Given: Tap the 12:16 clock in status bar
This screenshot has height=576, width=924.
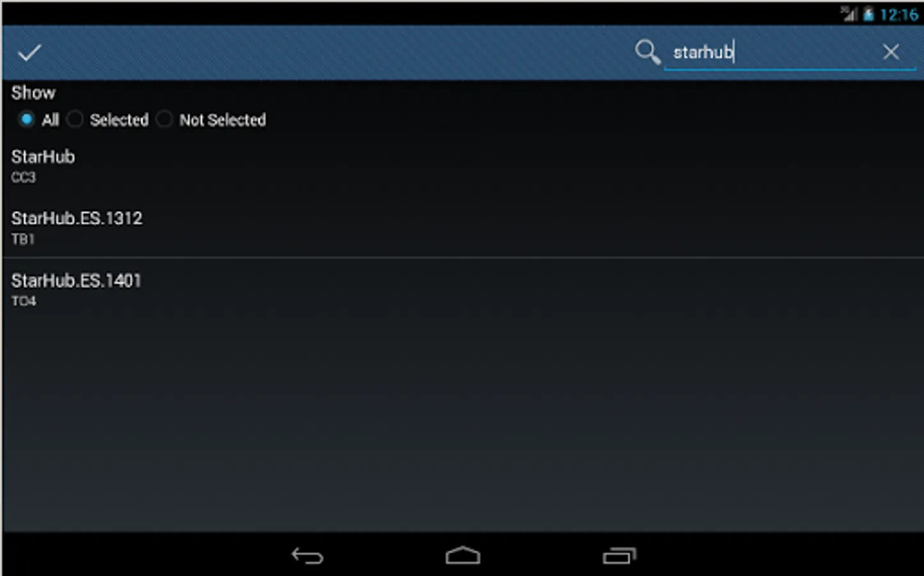Looking at the screenshot, I should pyautogui.click(x=899, y=15).
